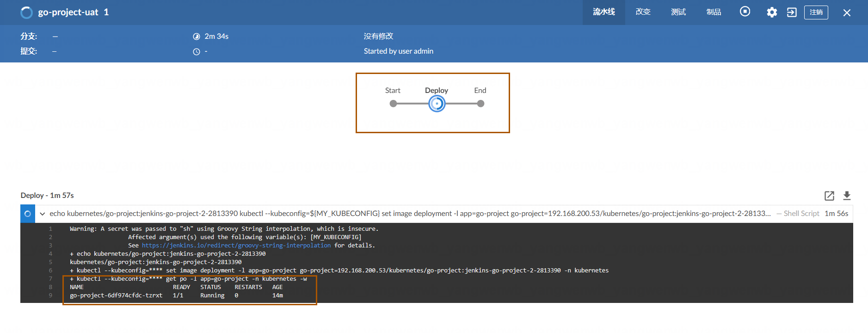Screen dimensions: 868x333
Task: Click the '1m 56s' step duration
Action: pyautogui.click(x=837, y=214)
